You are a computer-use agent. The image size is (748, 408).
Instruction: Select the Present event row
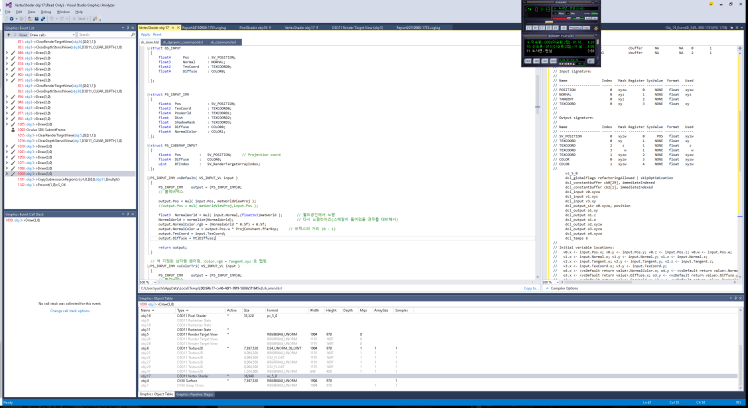[x=42, y=185]
